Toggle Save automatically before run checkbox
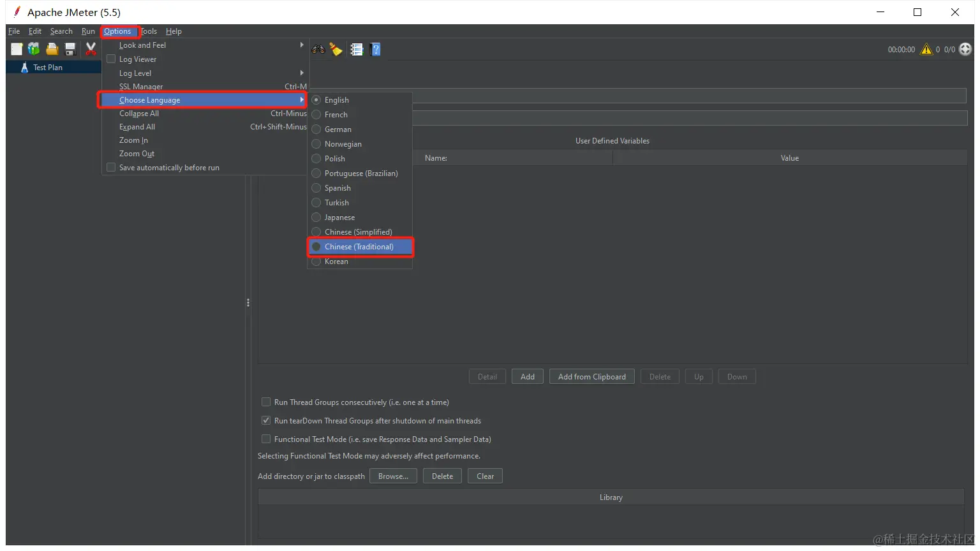Image resolution: width=980 pixels, height=551 pixels. [x=111, y=168]
